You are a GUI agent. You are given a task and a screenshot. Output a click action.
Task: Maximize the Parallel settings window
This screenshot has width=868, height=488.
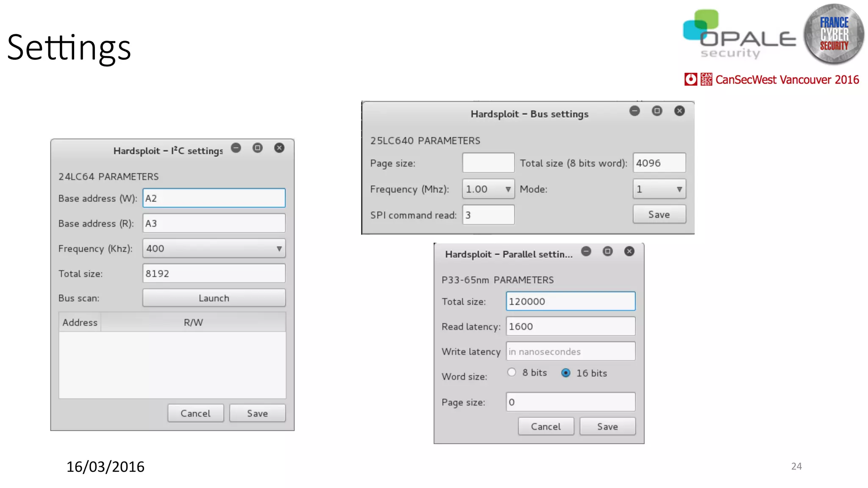[608, 251]
